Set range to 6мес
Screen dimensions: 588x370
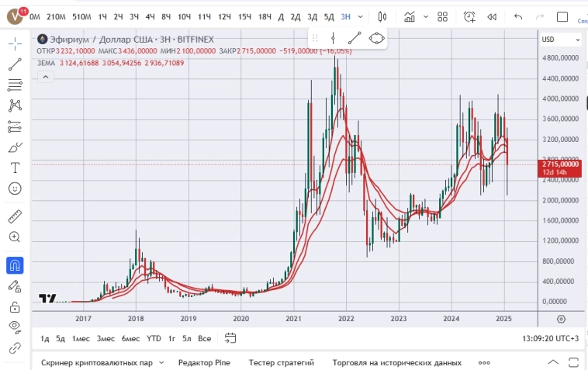[130, 338]
